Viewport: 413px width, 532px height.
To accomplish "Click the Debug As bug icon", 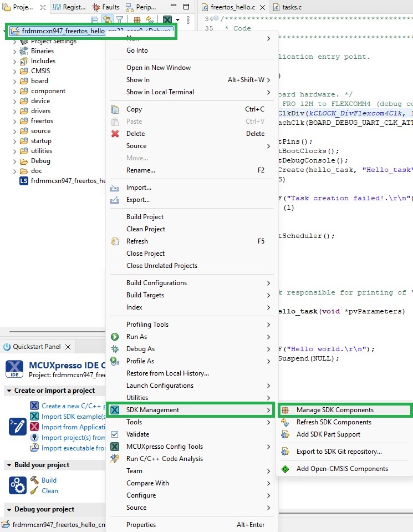I will tap(115, 349).
